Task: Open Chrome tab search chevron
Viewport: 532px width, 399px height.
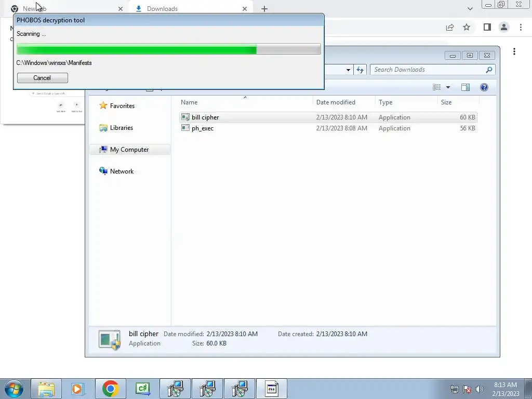Action: click(470, 9)
